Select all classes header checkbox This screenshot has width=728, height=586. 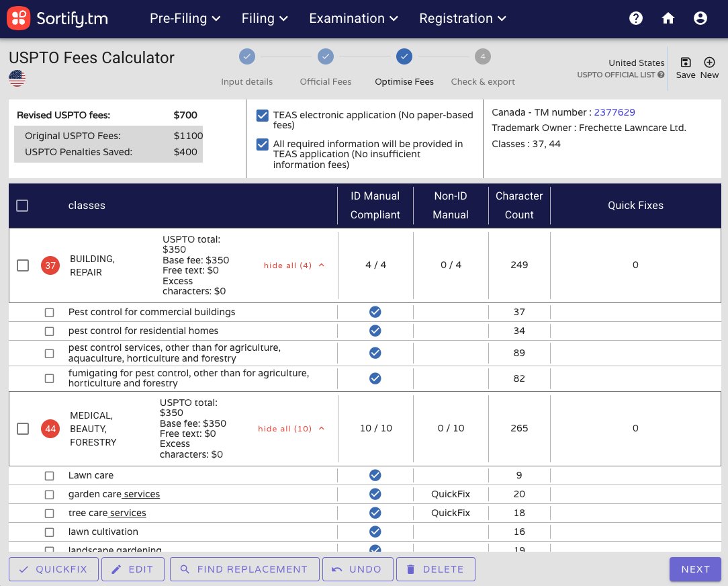coord(22,206)
